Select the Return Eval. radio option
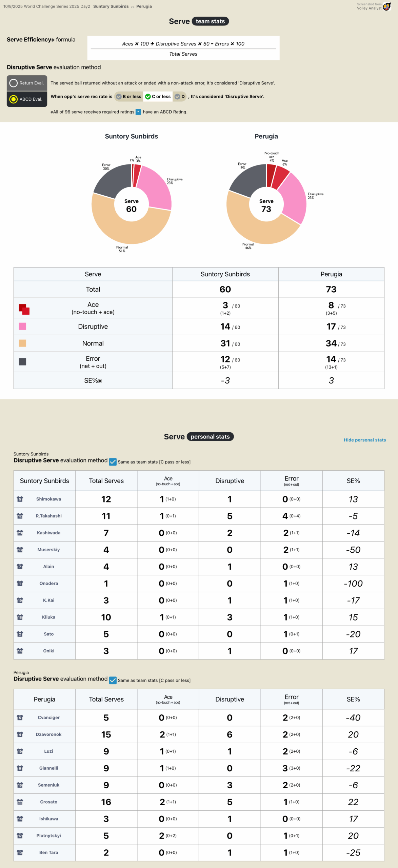This screenshot has width=398, height=868. (14, 83)
